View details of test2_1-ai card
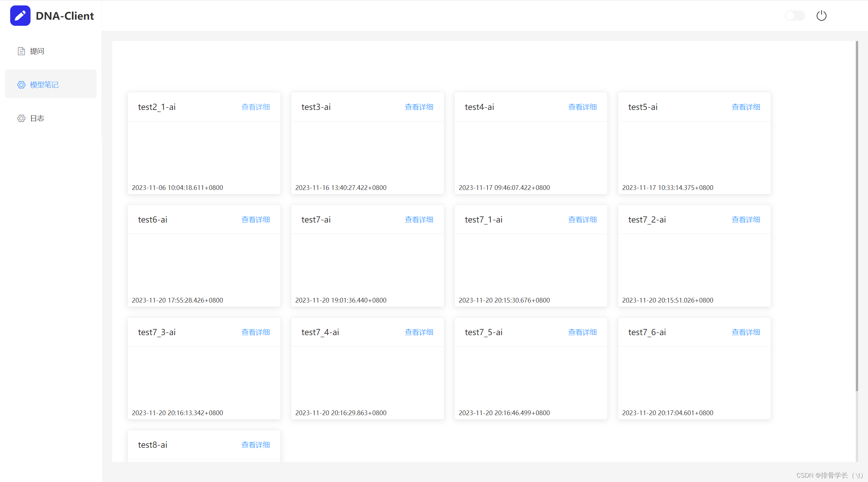The image size is (868, 482). (256, 107)
